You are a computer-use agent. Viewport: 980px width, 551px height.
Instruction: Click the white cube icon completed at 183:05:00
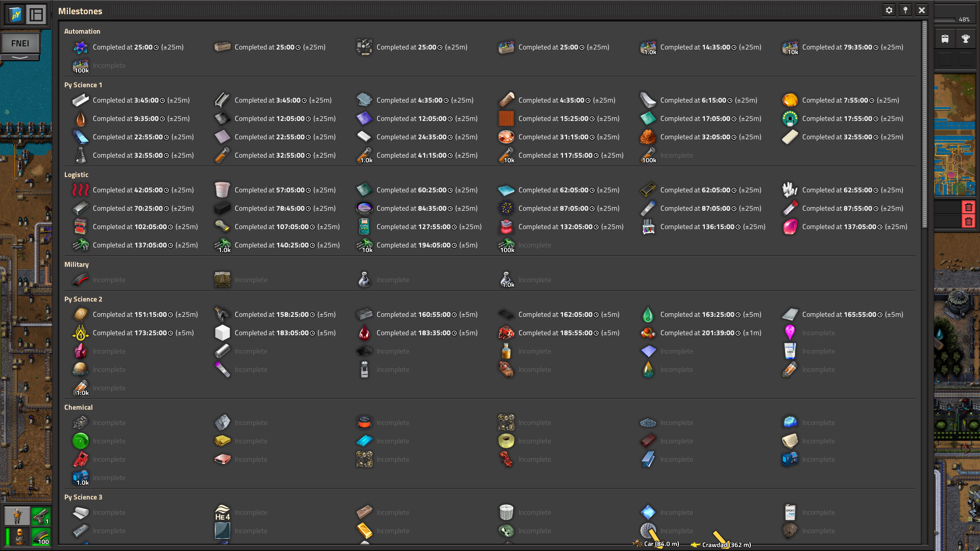[x=223, y=333]
